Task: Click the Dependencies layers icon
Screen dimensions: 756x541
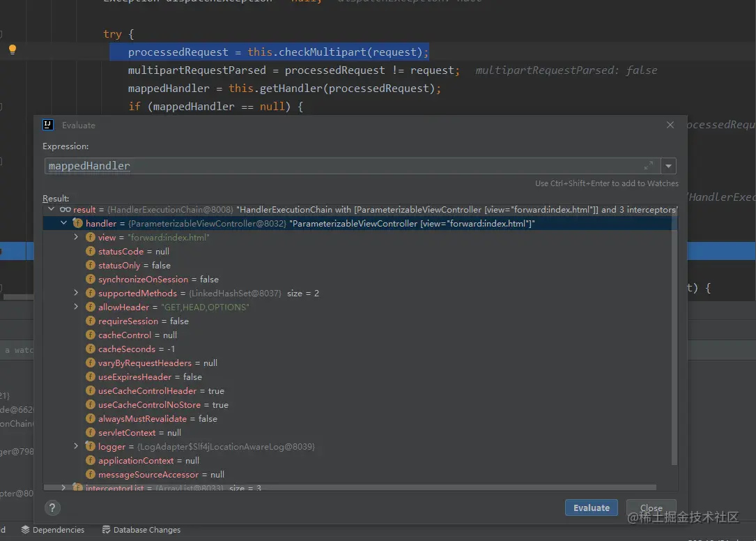Action: click(x=26, y=529)
